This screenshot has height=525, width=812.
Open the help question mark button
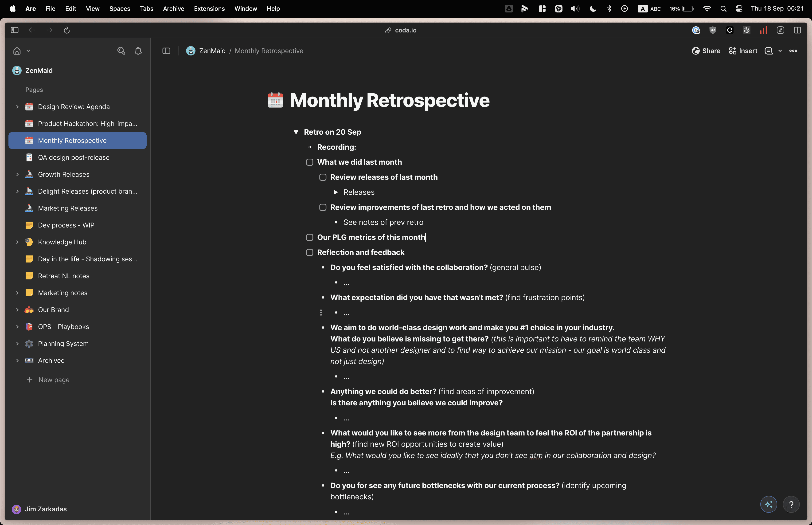tap(791, 504)
